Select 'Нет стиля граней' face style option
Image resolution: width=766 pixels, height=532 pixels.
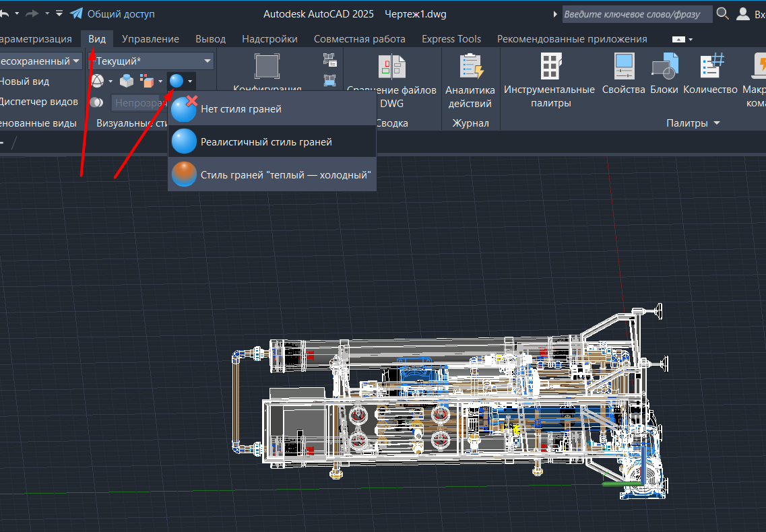point(241,108)
